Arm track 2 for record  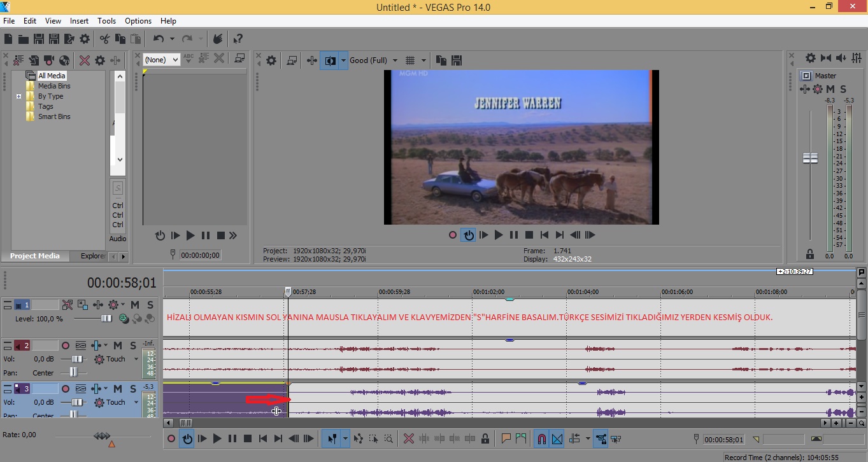click(65, 346)
